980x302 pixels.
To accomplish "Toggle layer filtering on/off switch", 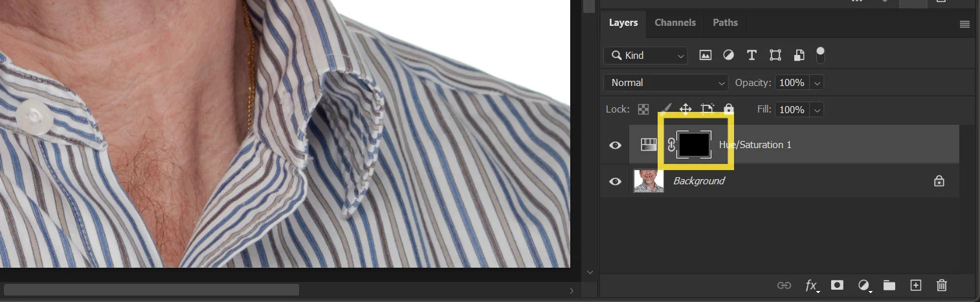I will (821, 54).
